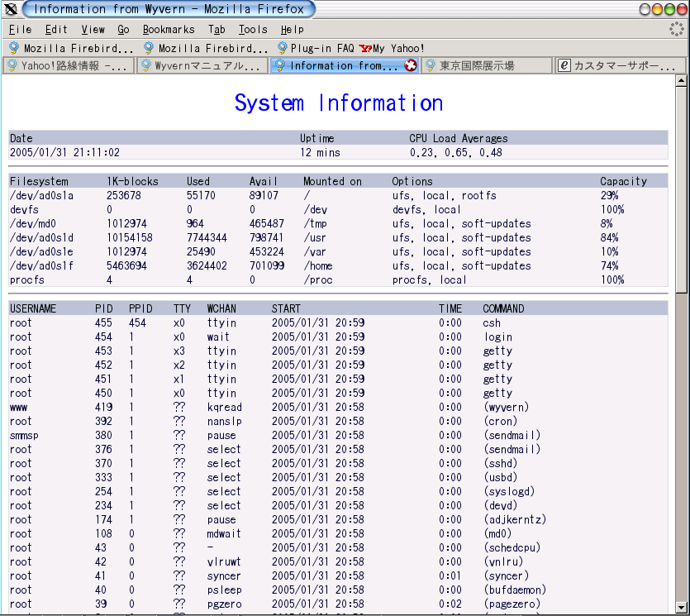Click the 1K-blocks column header
690x616 pixels.
point(132,181)
